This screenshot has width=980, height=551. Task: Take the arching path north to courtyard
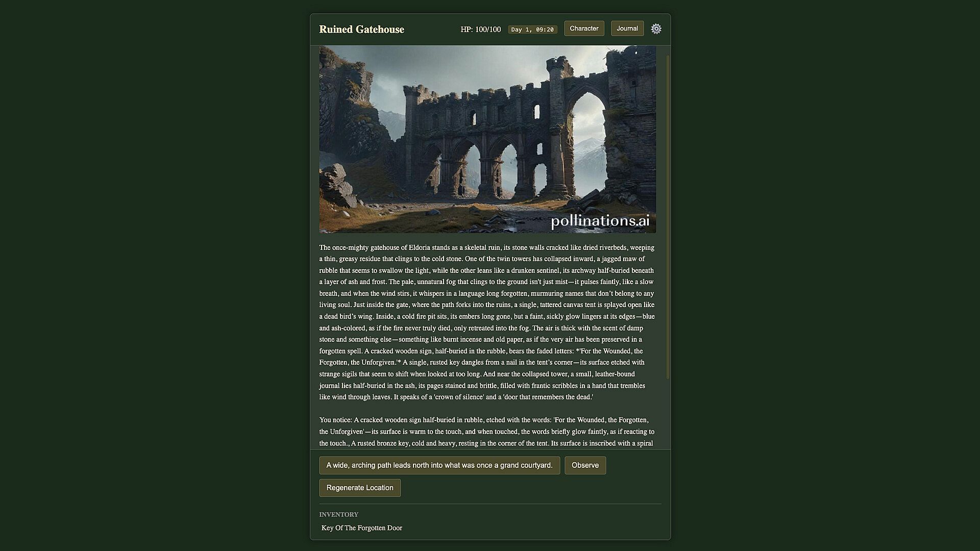[x=439, y=465]
